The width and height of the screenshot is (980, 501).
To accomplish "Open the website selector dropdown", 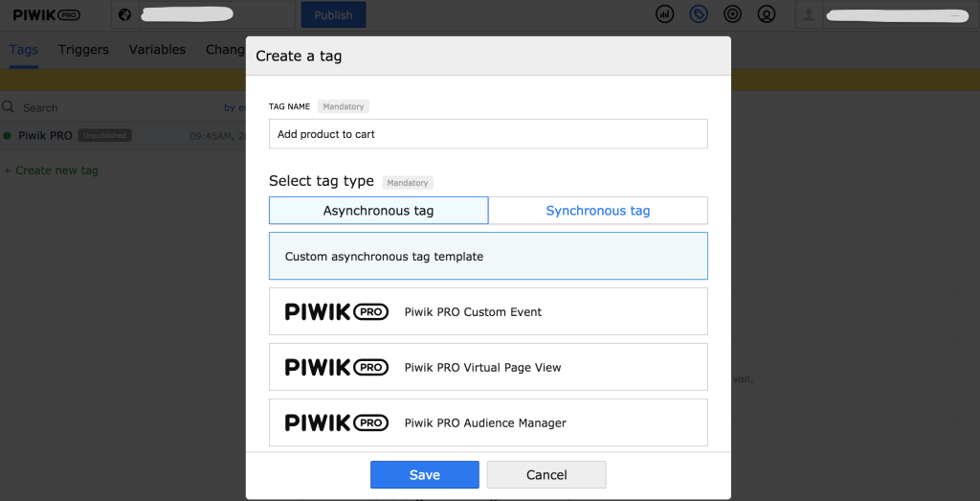I will 203,15.
